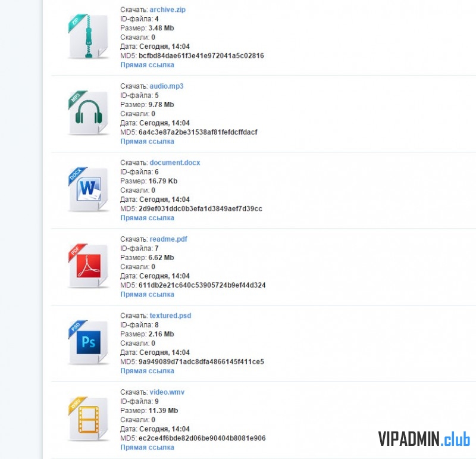Click the size value 16.79 Kb
This screenshot has width=476, height=459.
163,182
